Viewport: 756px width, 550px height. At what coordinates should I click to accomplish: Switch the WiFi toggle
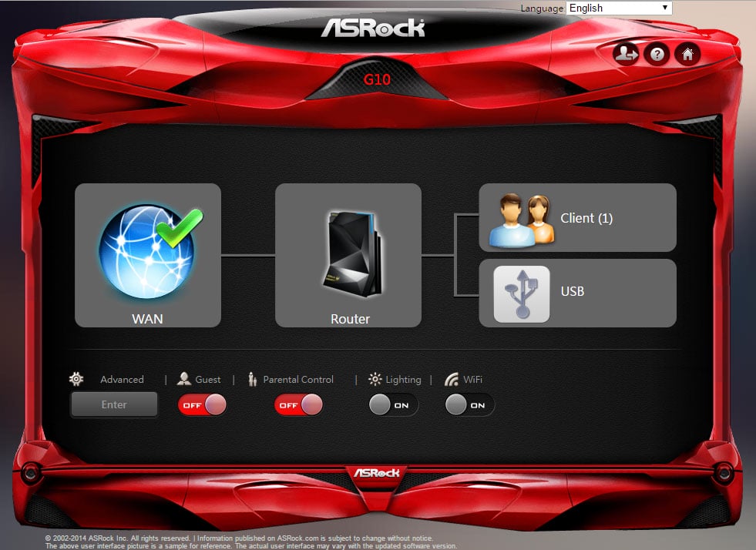[x=469, y=405]
